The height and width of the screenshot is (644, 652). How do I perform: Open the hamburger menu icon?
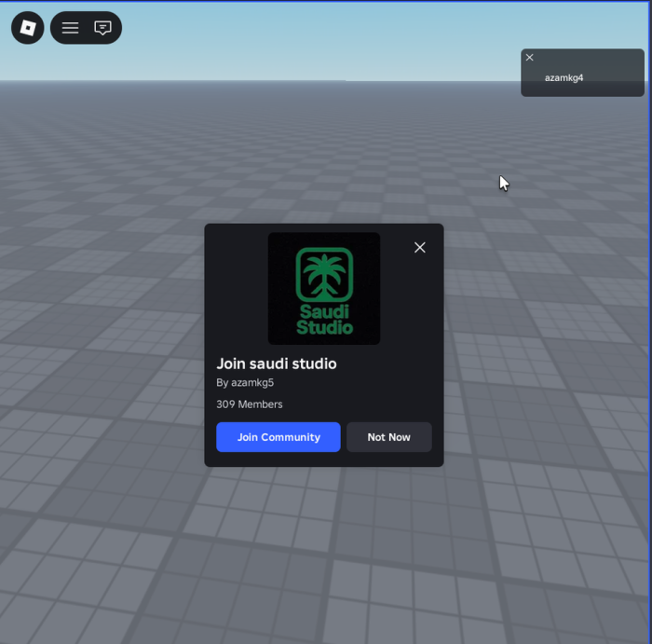tap(70, 28)
